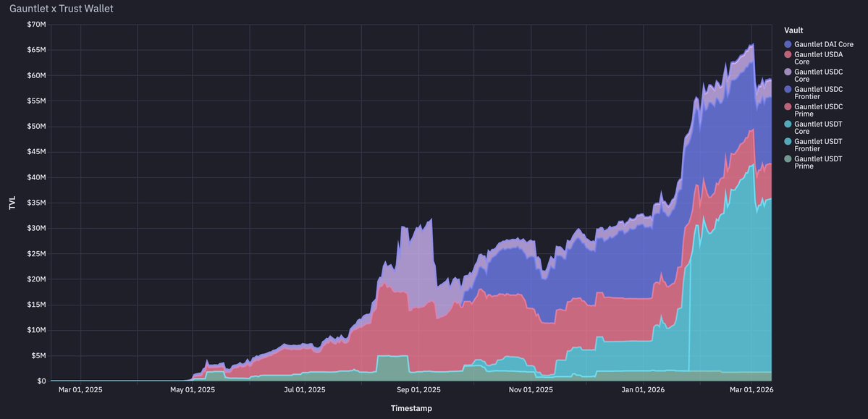Click the Gauntlet USDT Core legend dot
This screenshot has height=419, width=868.
click(x=788, y=124)
